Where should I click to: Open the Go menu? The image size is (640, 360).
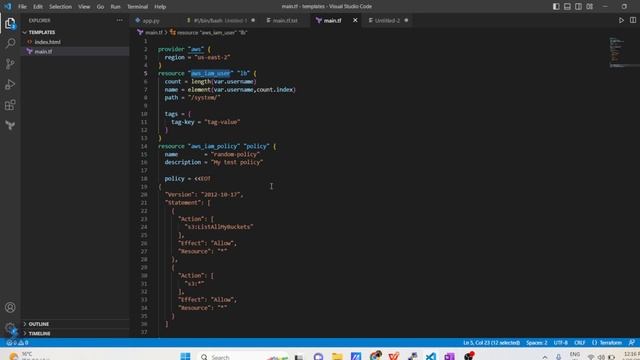click(x=100, y=7)
